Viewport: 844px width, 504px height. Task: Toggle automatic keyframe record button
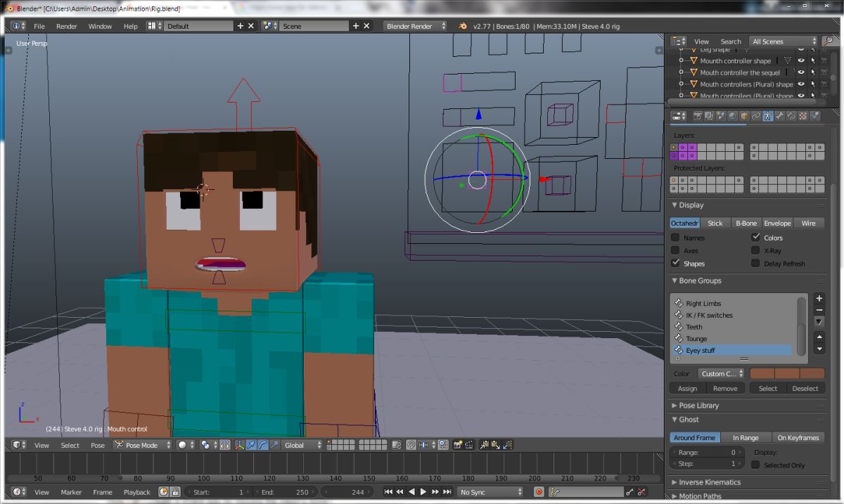(539, 492)
